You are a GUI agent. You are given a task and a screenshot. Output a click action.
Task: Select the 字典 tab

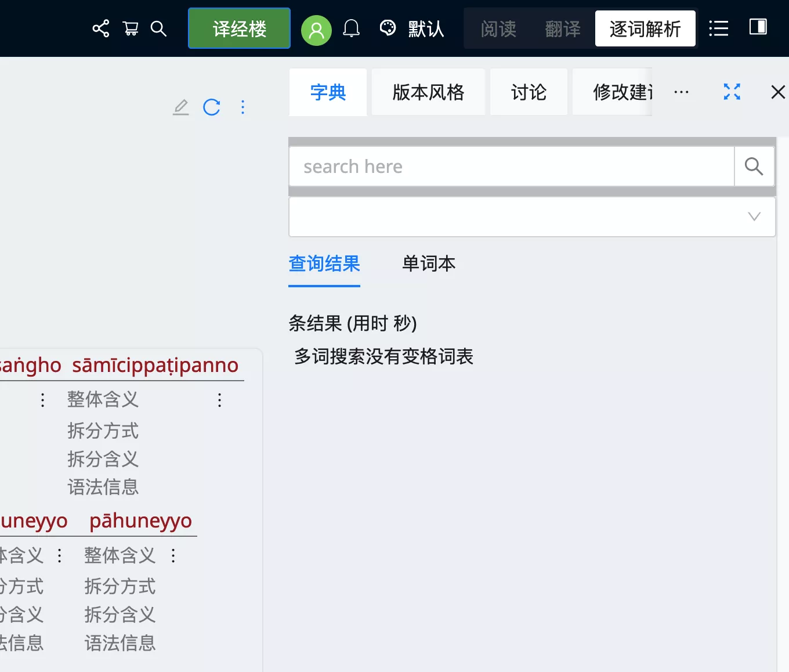328,92
